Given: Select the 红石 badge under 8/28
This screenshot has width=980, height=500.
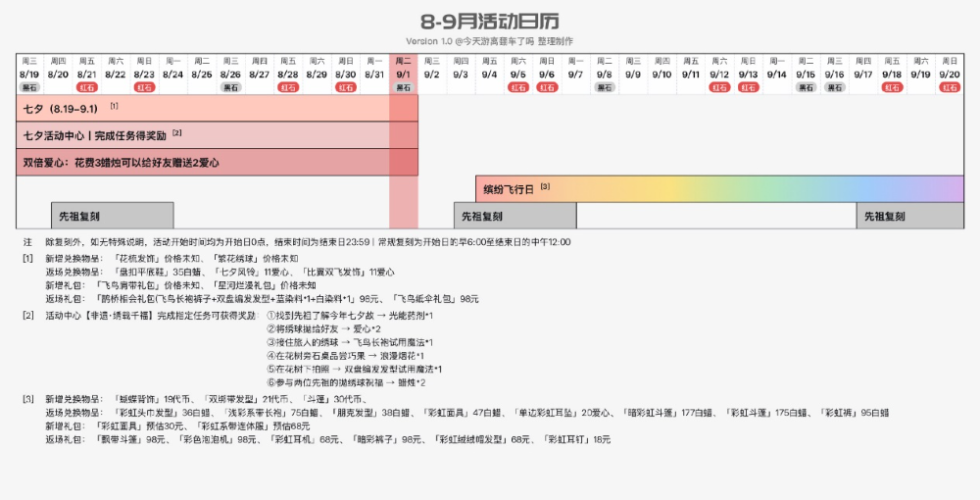Looking at the screenshot, I should pos(288,87).
